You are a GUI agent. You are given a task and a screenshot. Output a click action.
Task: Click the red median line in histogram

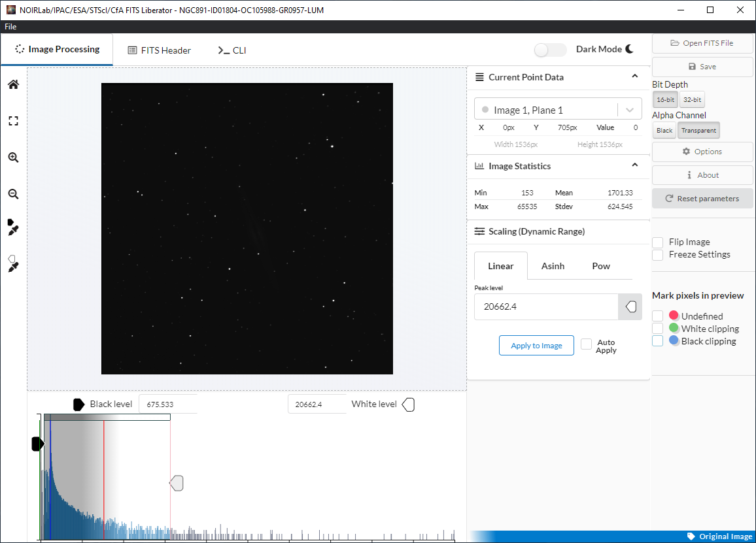click(104, 480)
